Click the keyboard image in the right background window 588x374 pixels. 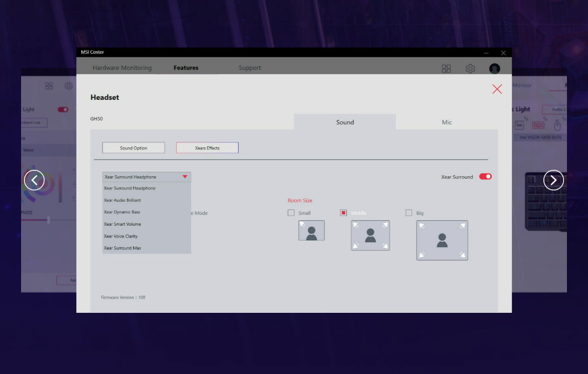(545, 201)
